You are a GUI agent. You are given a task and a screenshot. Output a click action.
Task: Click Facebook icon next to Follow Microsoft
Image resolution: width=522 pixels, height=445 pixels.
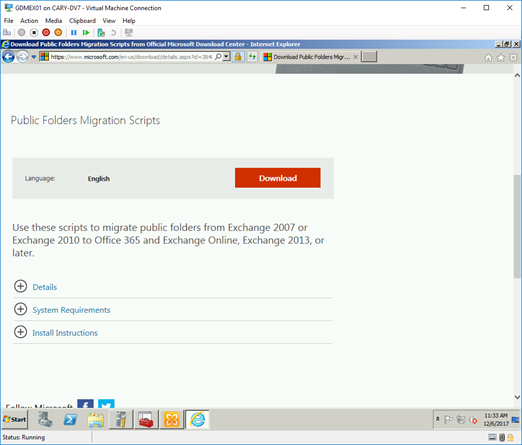(x=85, y=404)
